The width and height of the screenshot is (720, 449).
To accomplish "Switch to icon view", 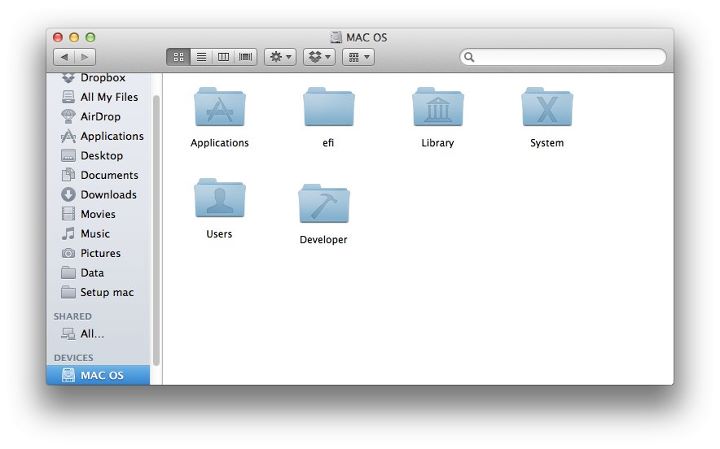I will tap(178, 57).
